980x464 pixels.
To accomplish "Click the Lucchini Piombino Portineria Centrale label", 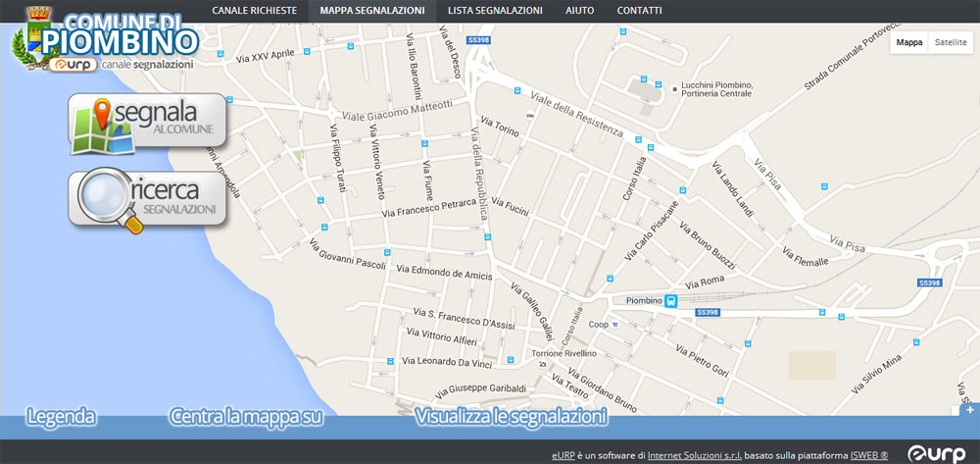I will click(717, 89).
